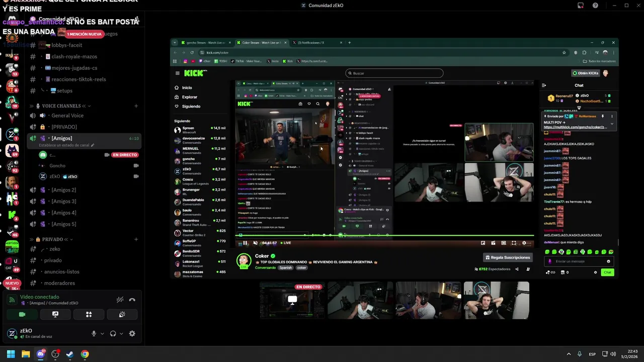
Task: Open a new tab in streamed browser
Action: (x=349, y=43)
